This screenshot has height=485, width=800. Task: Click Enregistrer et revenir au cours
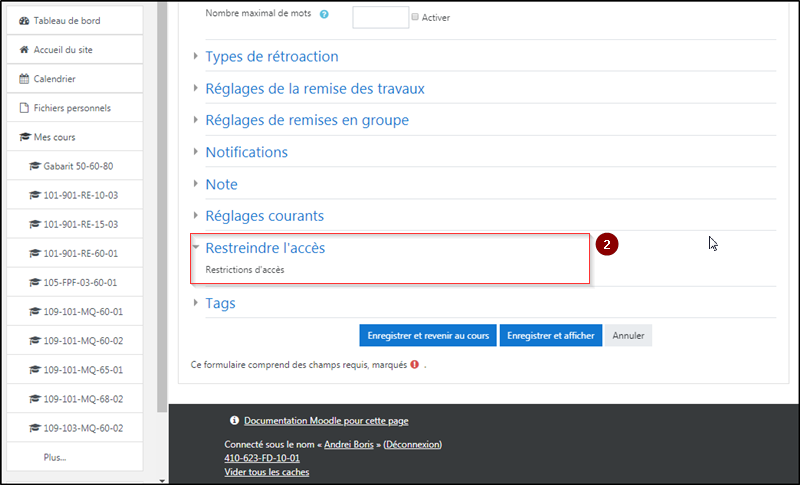point(427,336)
